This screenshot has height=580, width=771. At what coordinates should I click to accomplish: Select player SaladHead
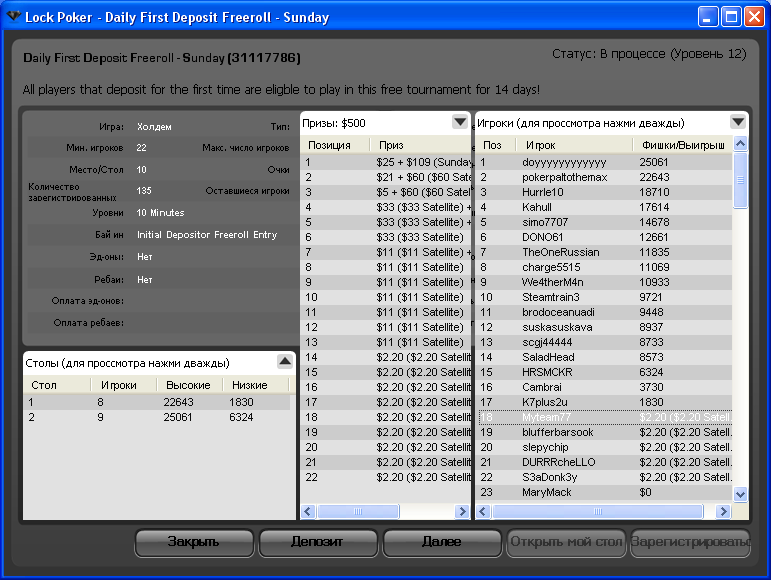click(x=605, y=357)
